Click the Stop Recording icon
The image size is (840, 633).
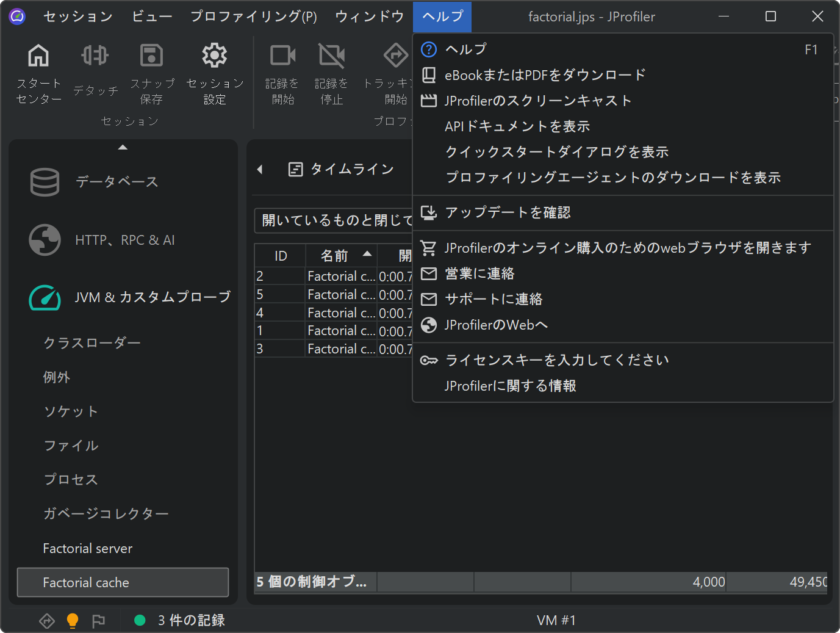tap(331, 56)
